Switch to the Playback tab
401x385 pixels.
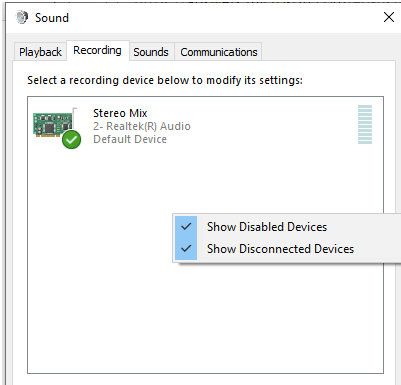click(40, 52)
